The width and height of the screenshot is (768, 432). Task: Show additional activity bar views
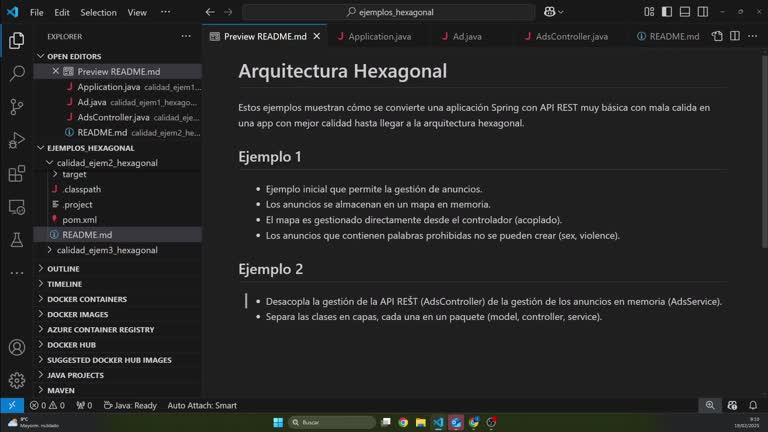coord(17,273)
